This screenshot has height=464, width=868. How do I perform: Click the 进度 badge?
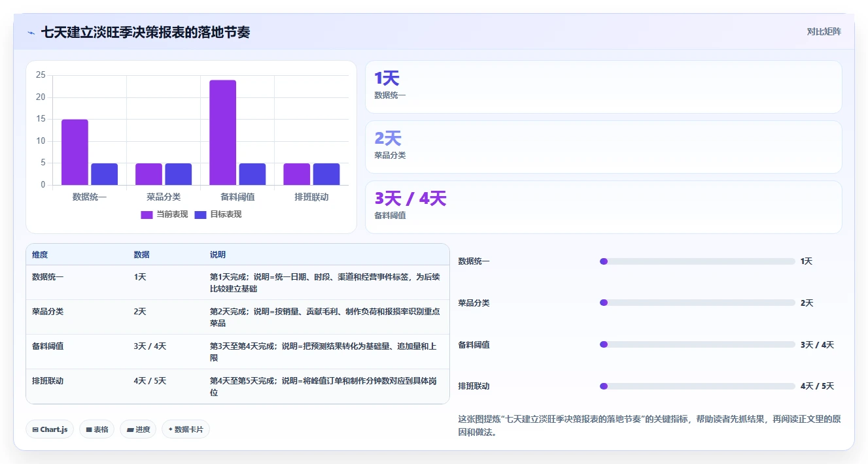138,429
